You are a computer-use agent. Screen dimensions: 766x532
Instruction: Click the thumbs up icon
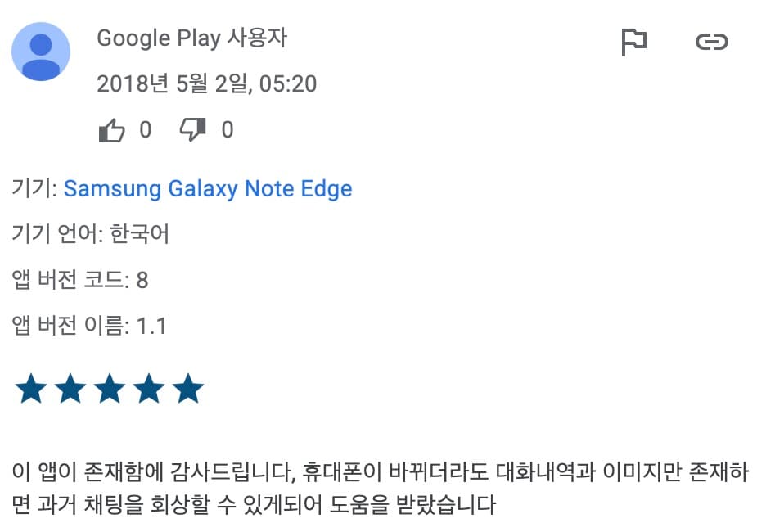point(111,130)
